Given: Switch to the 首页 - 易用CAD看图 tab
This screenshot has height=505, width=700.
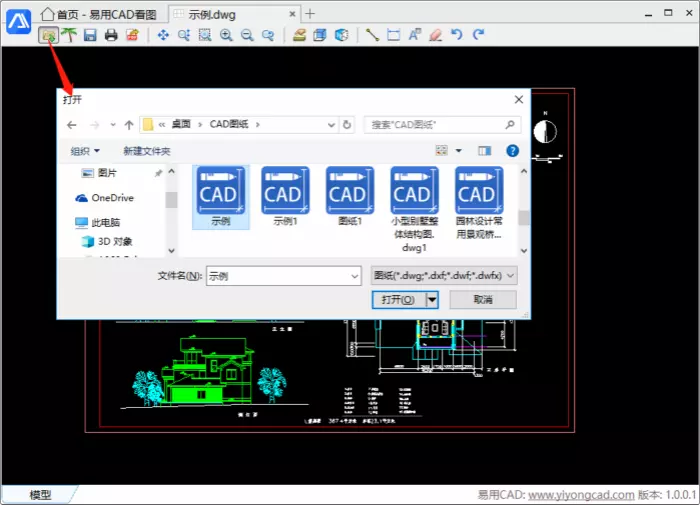Looking at the screenshot, I should tap(98, 13).
